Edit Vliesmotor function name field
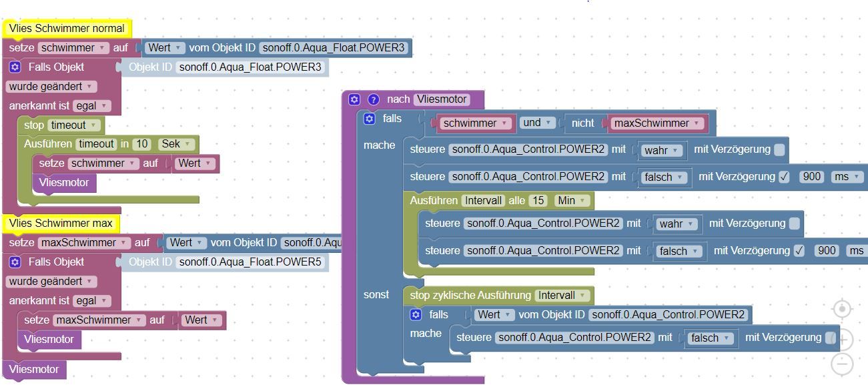 [x=441, y=99]
